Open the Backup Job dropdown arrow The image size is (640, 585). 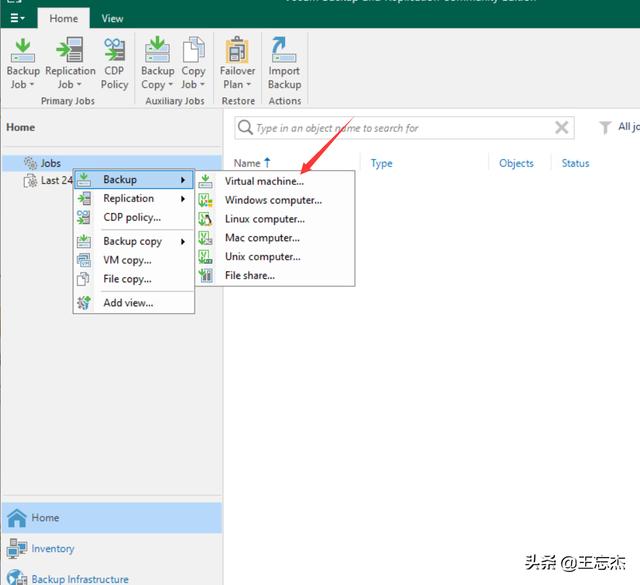(x=32, y=85)
